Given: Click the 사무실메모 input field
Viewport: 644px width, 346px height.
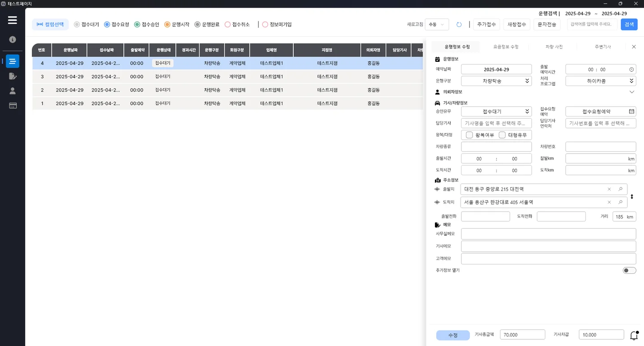Looking at the screenshot, I should coord(548,234).
